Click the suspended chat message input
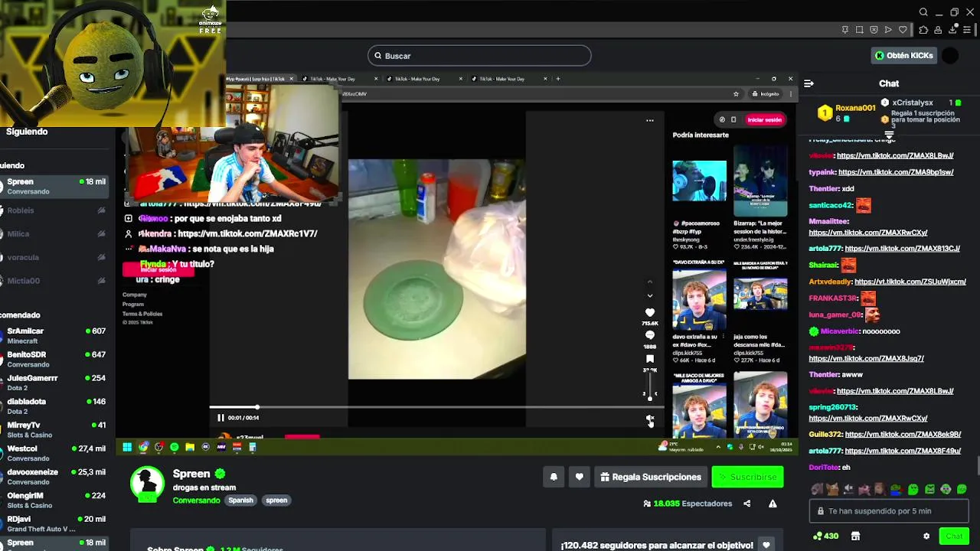This screenshot has height=551, width=980. (889, 511)
